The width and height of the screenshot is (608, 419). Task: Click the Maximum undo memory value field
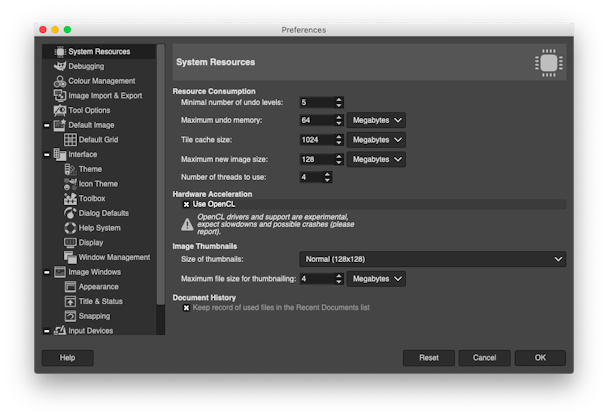(317, 120)
